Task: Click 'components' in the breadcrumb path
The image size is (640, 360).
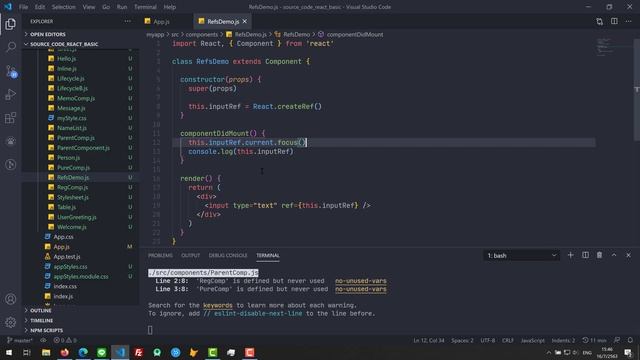Action: tap(202, 34)
